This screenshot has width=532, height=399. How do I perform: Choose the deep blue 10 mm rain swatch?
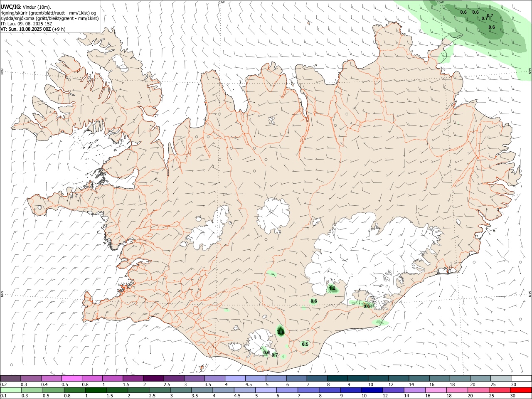coord(372,390)
